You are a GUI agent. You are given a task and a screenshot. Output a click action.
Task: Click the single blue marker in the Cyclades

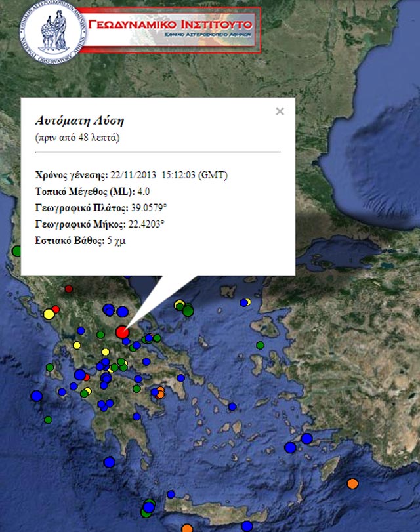(232, 407)
